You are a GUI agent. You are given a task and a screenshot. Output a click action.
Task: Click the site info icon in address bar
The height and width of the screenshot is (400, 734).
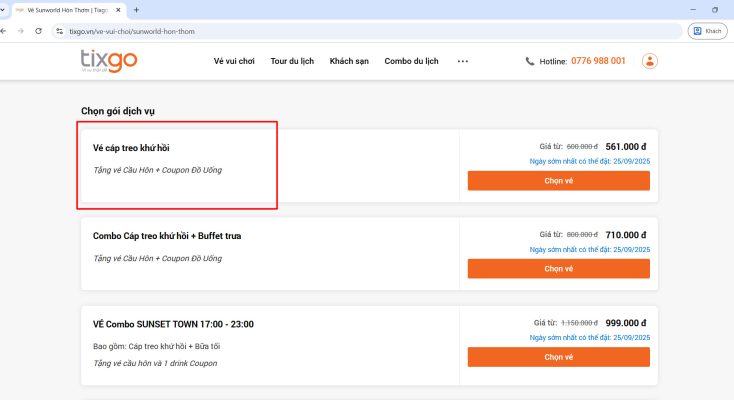point(60,31)
